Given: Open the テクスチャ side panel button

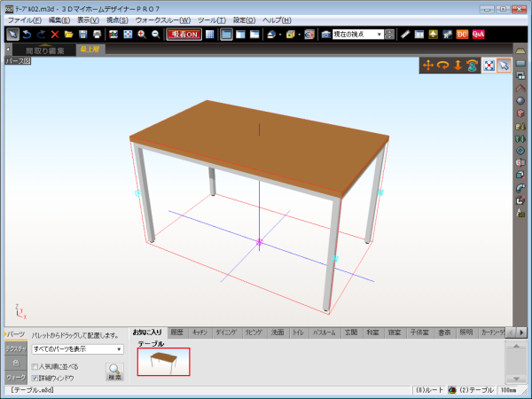Looking at the screenshot, I should click(x=15, y=349).
